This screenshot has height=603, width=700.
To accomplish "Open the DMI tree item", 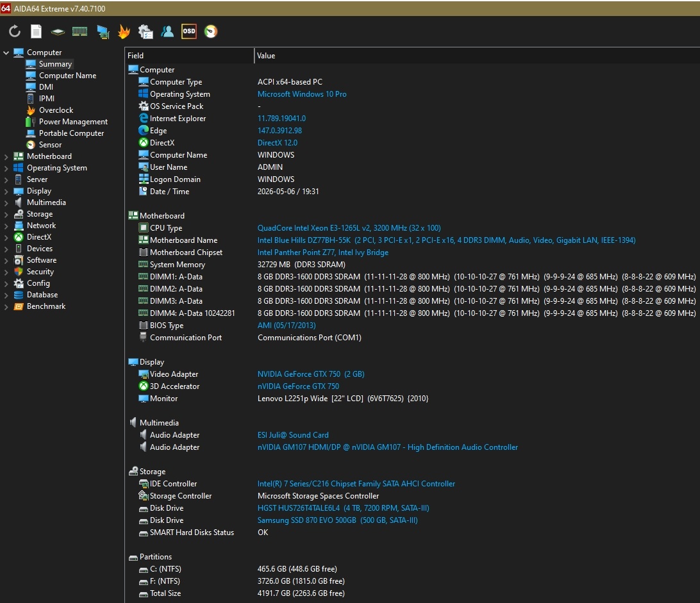I will pos(46,87).
